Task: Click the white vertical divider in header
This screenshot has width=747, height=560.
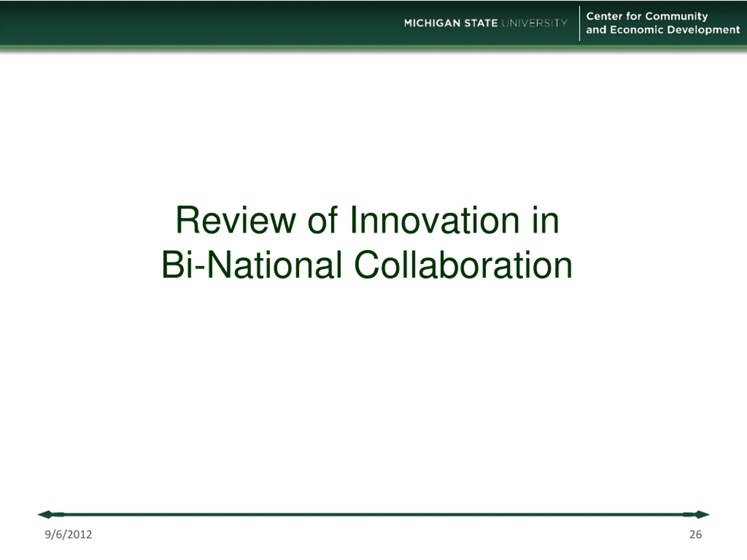Action: 580,23
